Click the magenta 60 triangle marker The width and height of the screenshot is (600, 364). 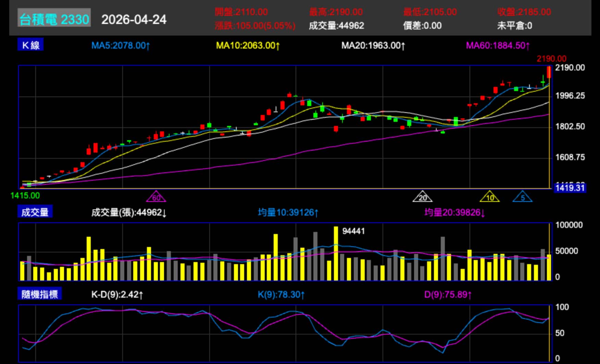click(156, 196)
